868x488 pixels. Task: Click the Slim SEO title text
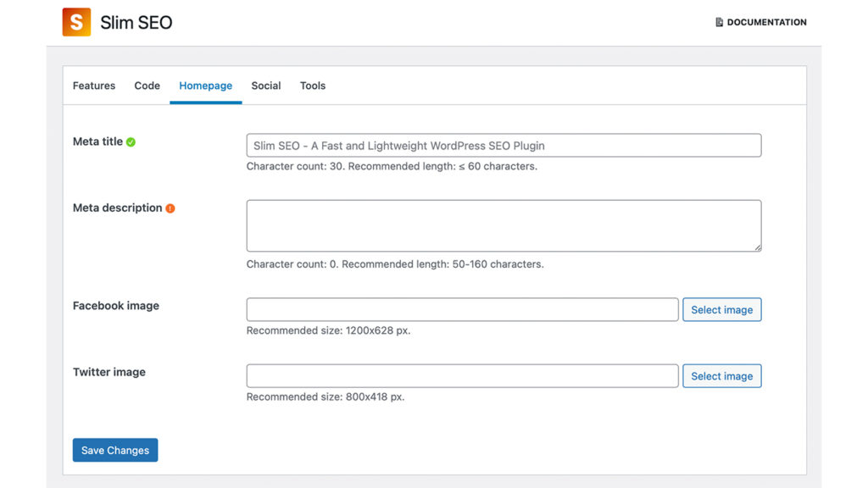pos(136,23)
